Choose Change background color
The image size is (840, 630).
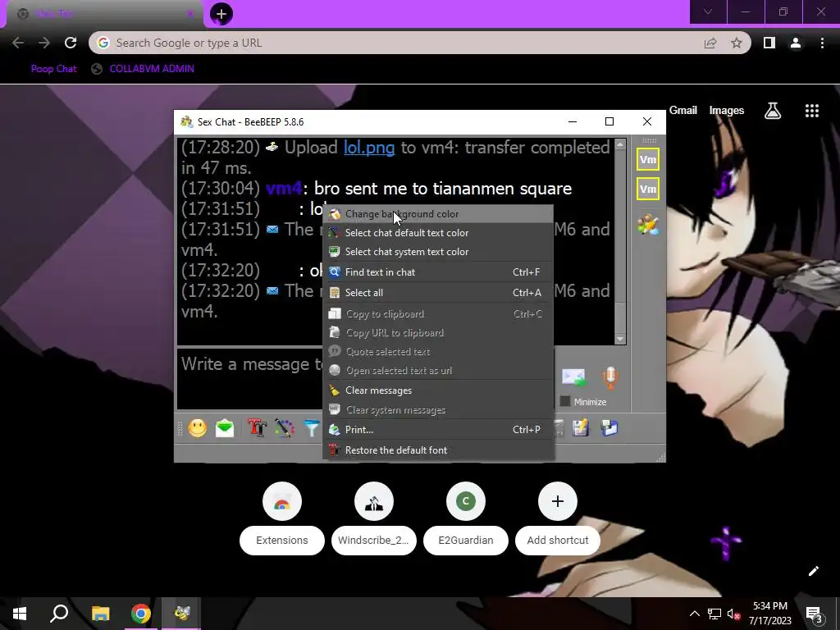(x=438, y=214)
